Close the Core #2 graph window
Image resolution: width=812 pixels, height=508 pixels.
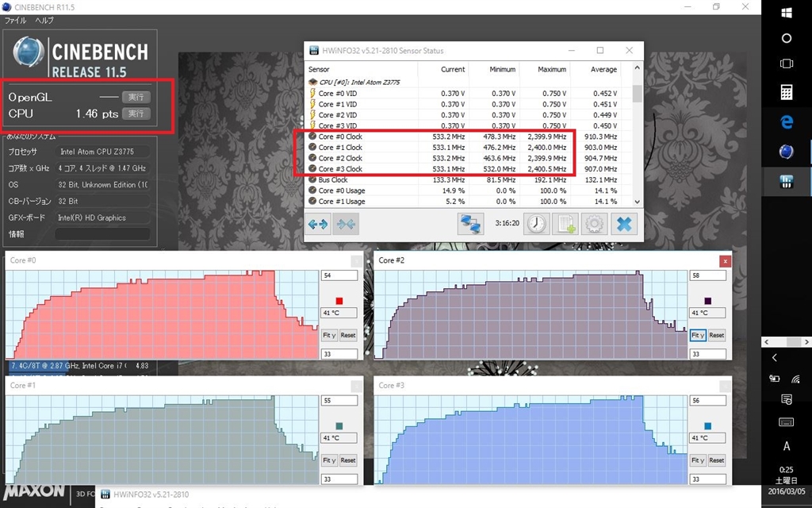pyautogui.click(x=725, y=261)
